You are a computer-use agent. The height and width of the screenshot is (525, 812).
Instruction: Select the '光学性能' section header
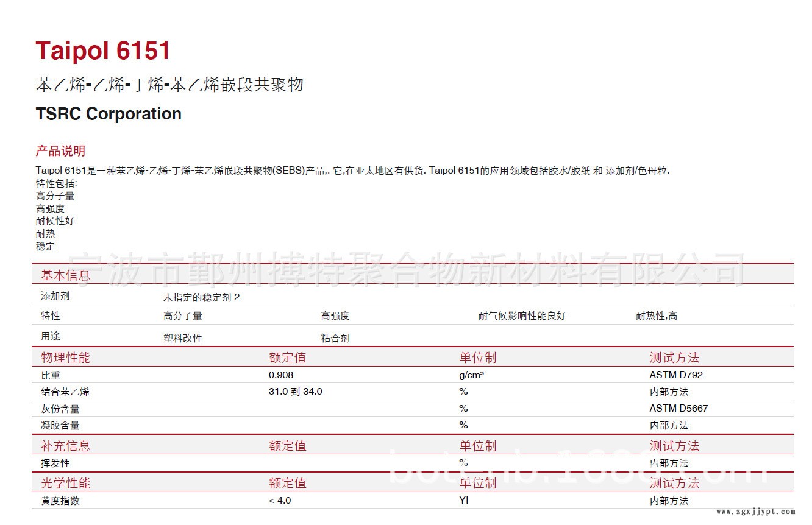65,483
